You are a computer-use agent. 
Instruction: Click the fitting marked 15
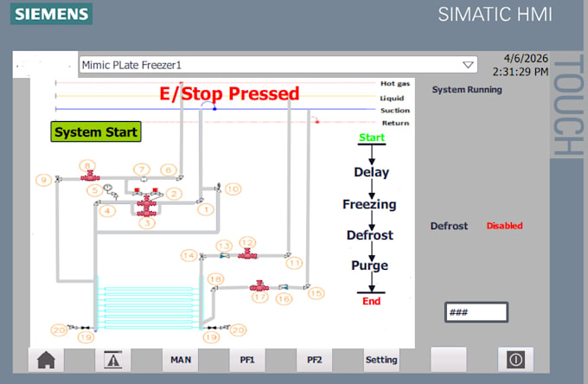click(307, 286)
